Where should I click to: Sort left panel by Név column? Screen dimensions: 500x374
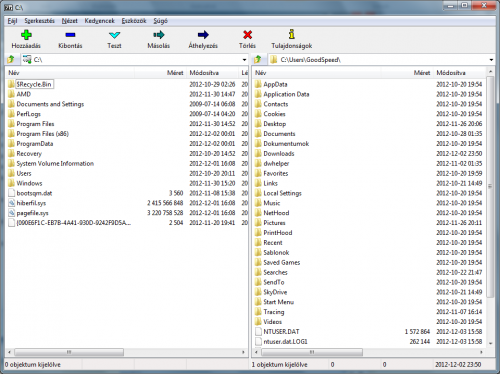pyautogui.click(x=70, y=73)
